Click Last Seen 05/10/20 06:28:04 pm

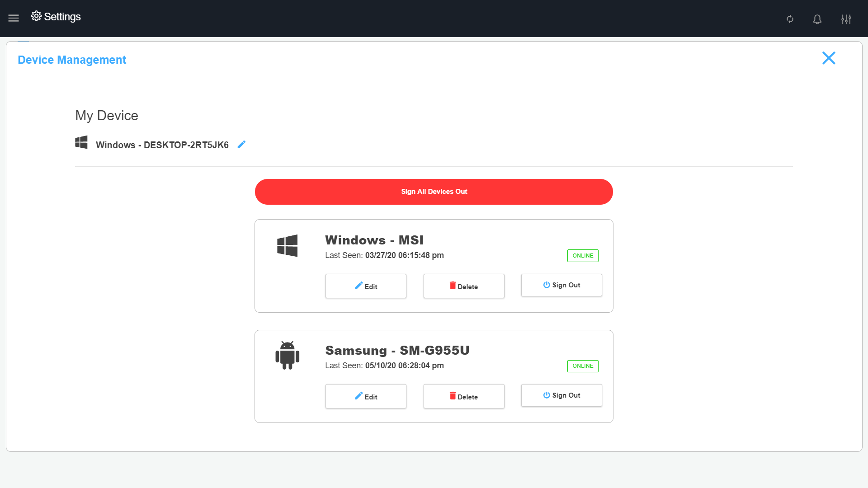384,366
